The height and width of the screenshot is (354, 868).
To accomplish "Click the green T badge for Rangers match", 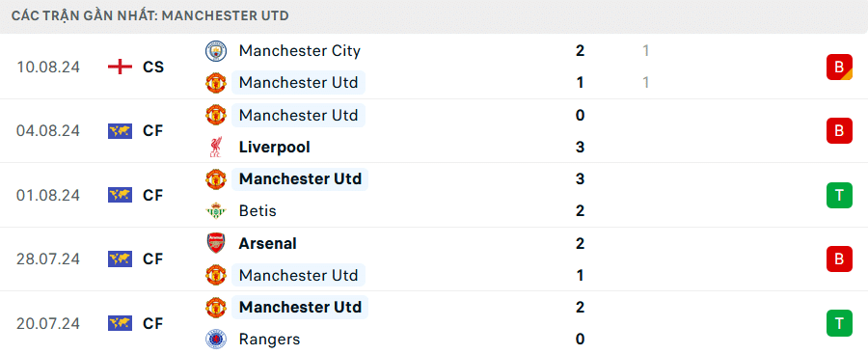I will [839, 323].
